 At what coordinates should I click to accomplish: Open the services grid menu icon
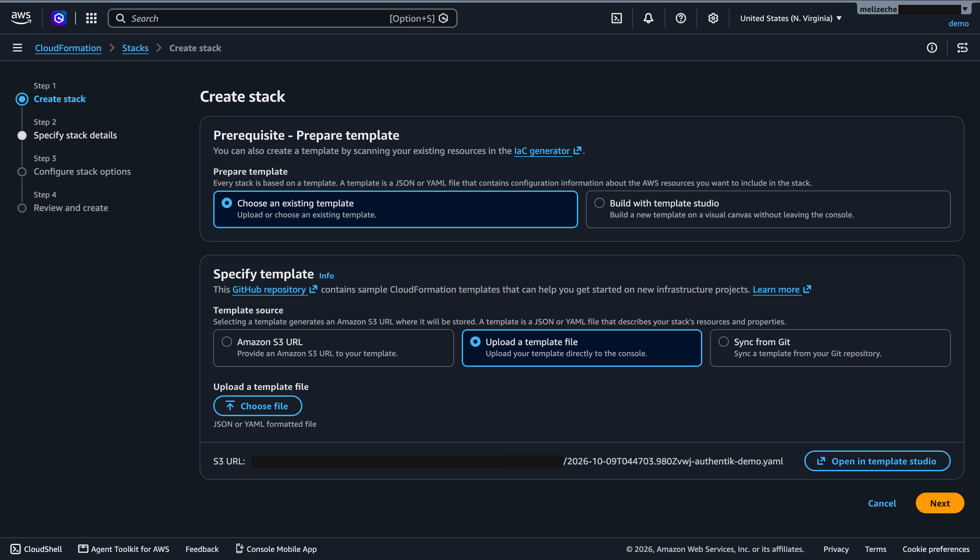(91, 18)
